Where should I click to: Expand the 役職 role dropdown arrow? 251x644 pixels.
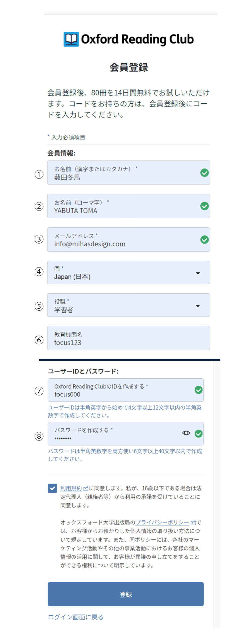198,306
